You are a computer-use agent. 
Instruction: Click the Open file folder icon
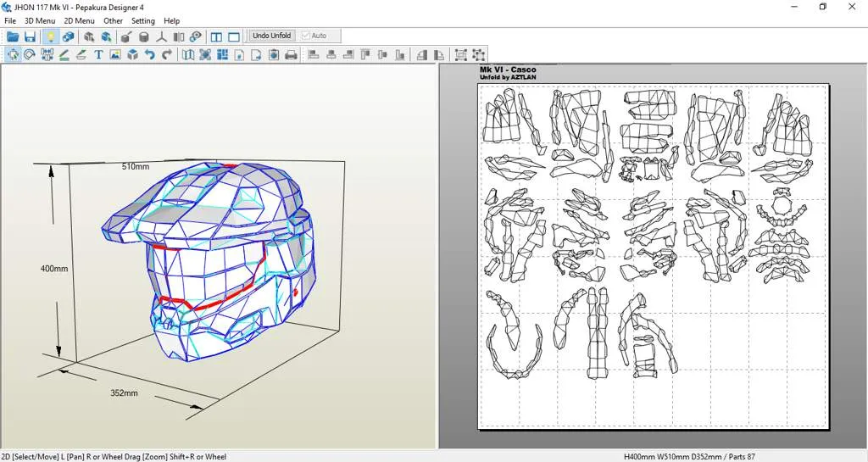13,36
